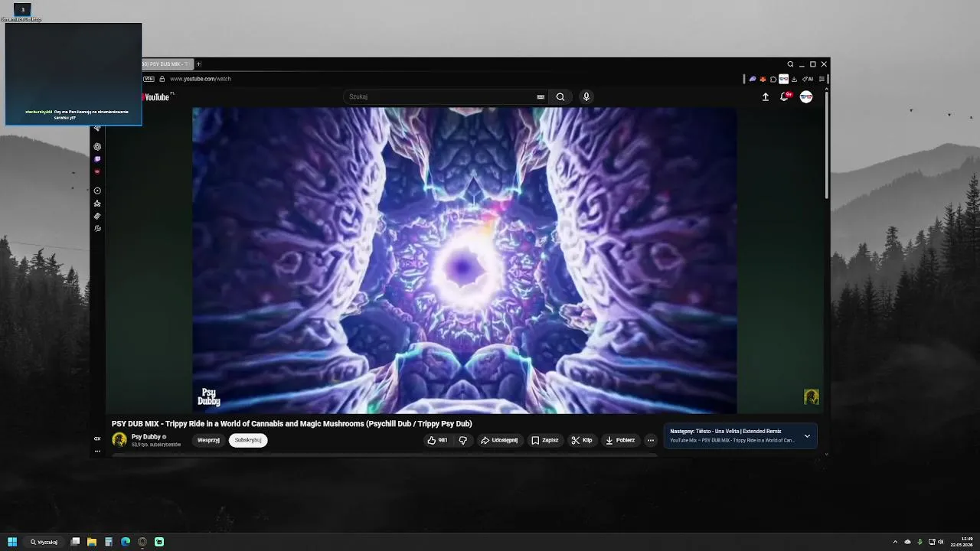The height and width of the screenshot is (551, 980).
Task: Open YouTube upload/create button
Action: (x=765, y=96)
